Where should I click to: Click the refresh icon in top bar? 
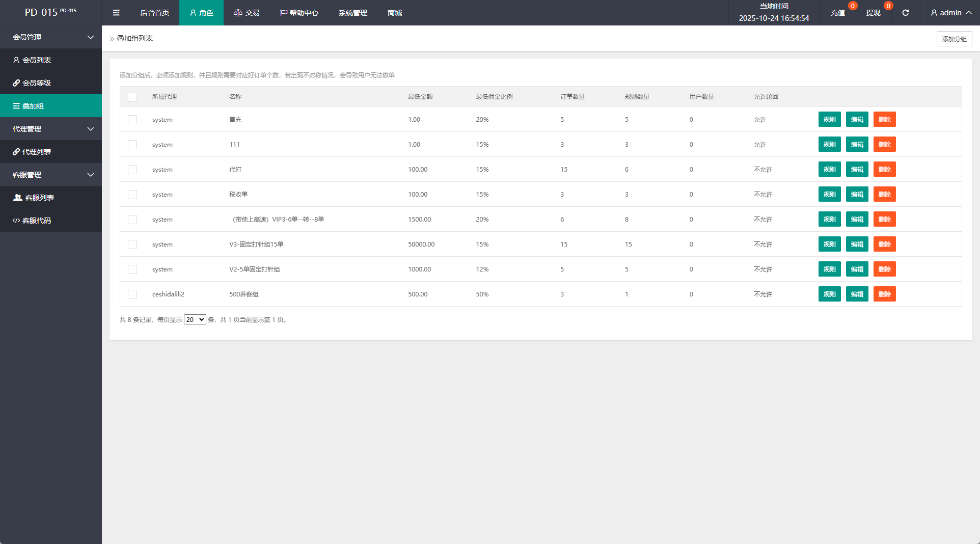pyautogui.click(x=905, y=13)
